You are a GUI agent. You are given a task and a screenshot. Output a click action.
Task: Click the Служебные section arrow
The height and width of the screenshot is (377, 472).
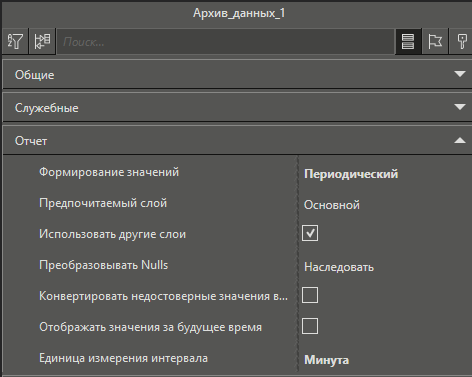(460, 107)
